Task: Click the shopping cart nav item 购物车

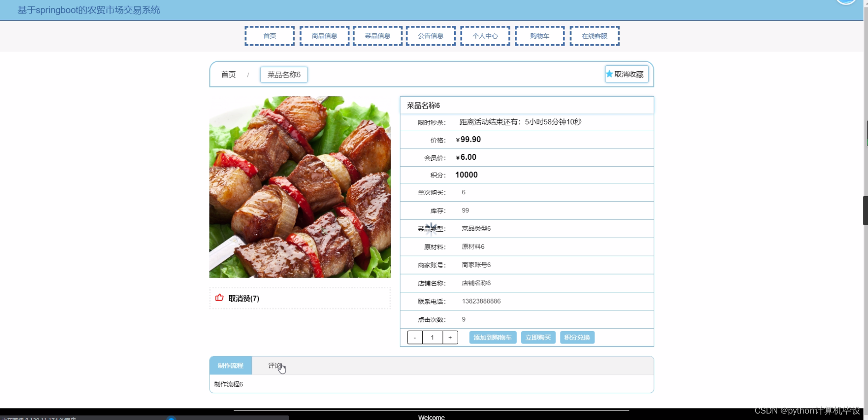Action: click(x=539, y=35)
